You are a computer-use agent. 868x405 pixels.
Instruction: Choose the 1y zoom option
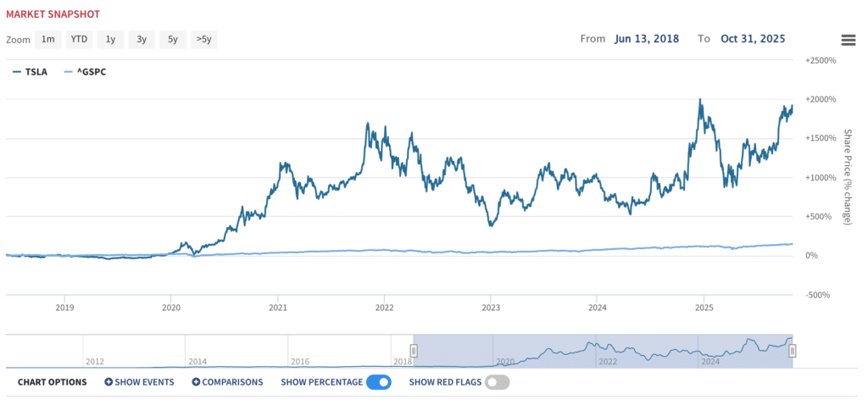pos(110,39)
